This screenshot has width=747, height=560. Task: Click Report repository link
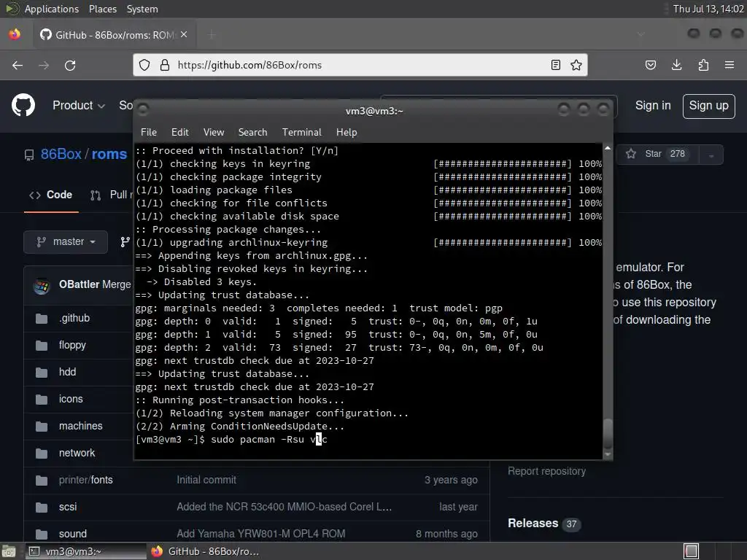pos(546,471)
